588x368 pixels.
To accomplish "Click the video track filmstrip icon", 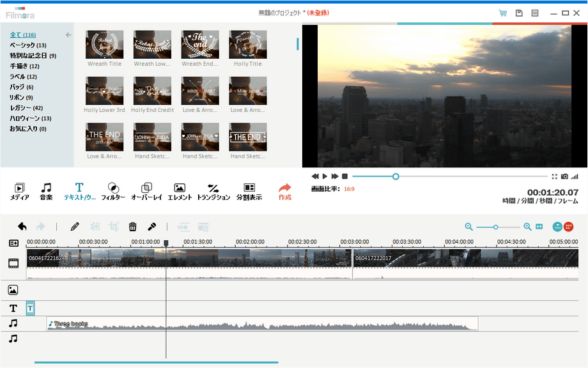I will [x=13, y=263].
